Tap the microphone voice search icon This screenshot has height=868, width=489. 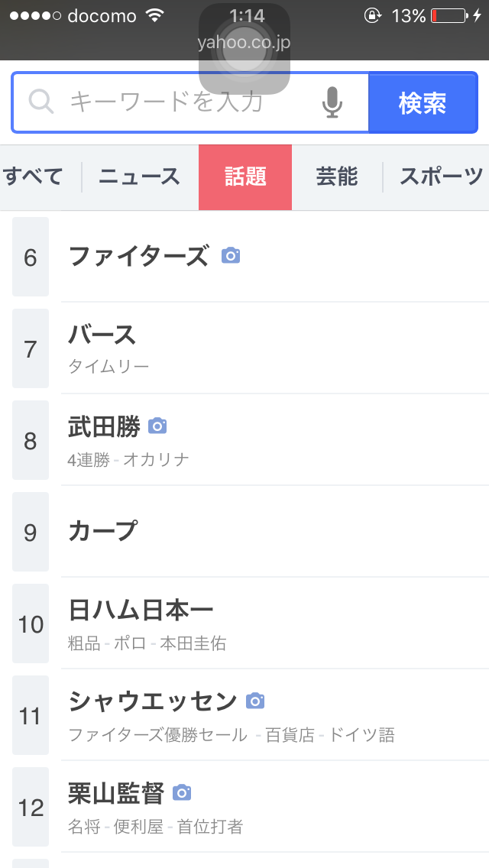[332, 102]
